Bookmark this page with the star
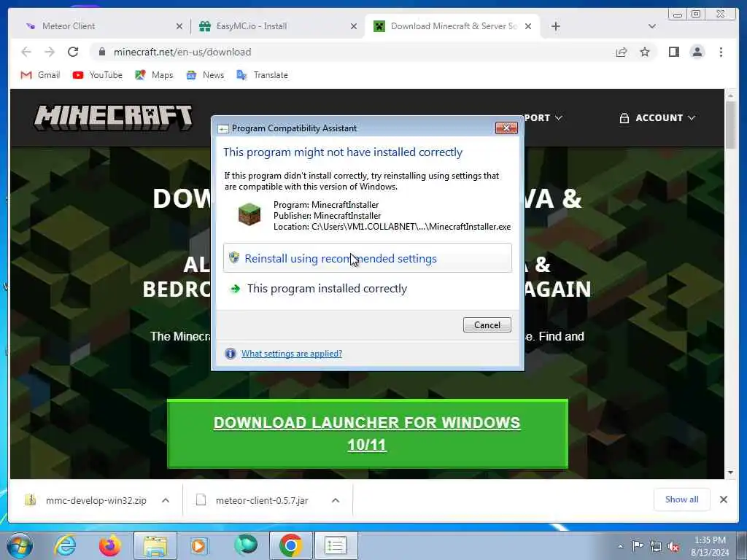This screenshot has height=560, width=747. pos(645,52)
